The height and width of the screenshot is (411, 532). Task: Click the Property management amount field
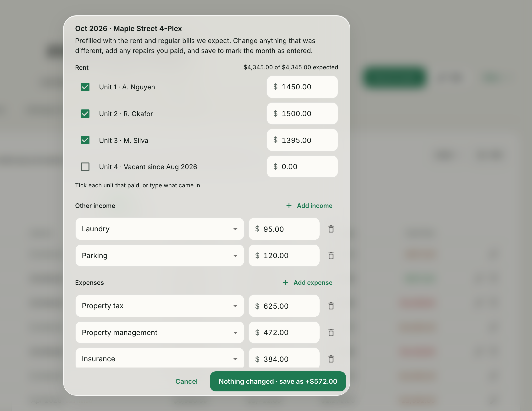[284, 332]
